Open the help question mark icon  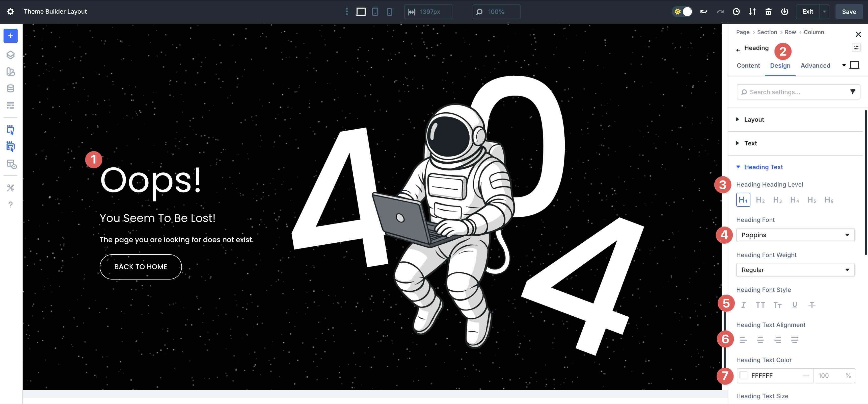pos(10,204)
